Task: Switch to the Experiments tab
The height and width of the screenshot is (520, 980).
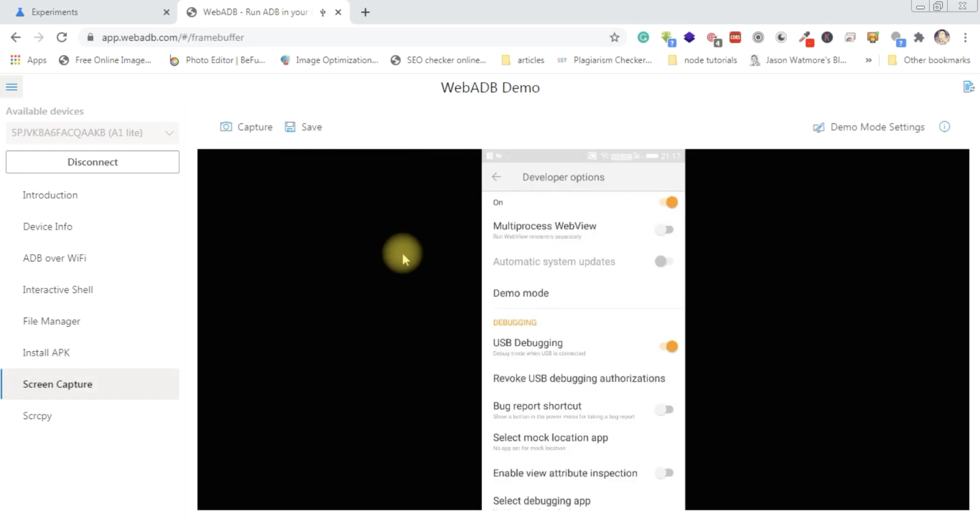Action: coord(88,12)
